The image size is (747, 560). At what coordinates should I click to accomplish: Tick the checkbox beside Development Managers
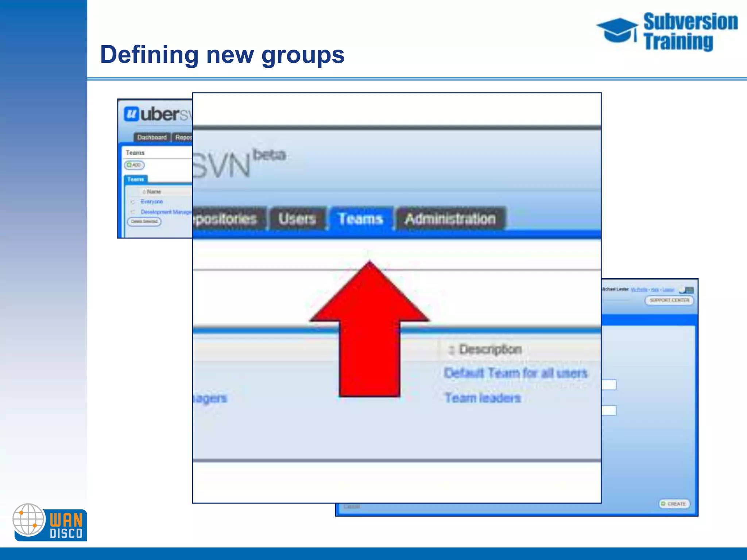click(x=133, y=212)
